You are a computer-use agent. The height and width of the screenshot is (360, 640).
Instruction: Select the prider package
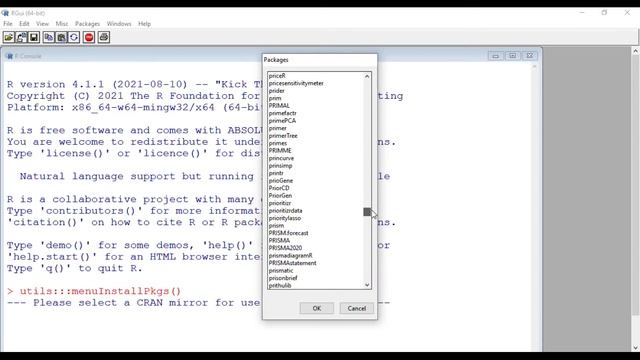(x=276, y=91)
